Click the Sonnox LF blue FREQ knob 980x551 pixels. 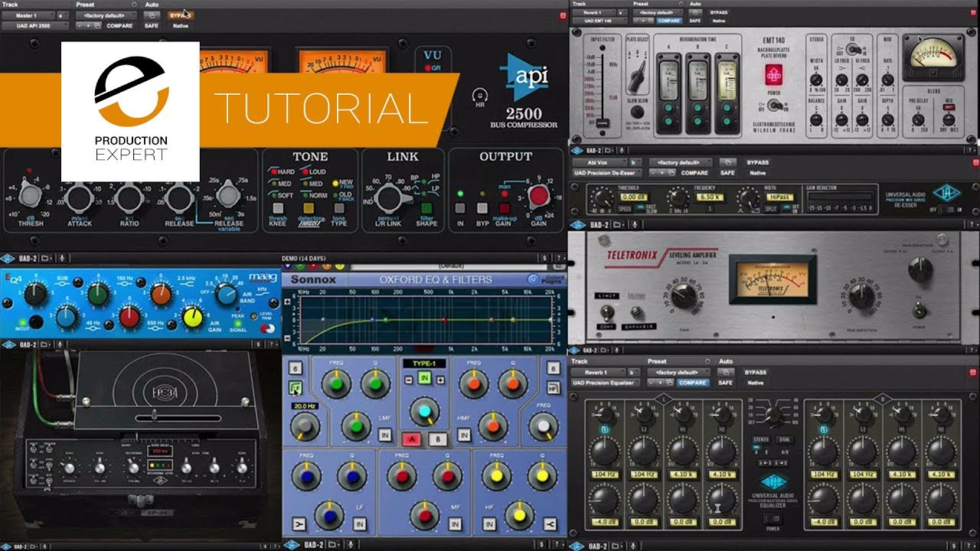click(307, 475)
